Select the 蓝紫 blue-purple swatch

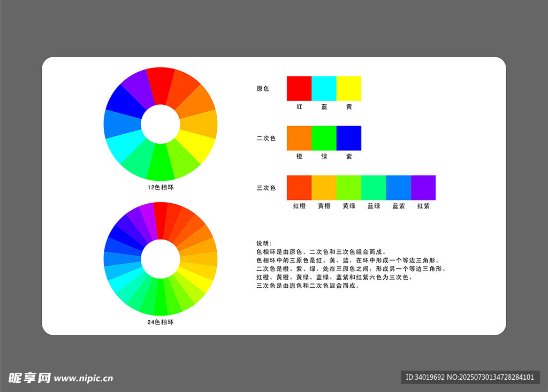398,188
